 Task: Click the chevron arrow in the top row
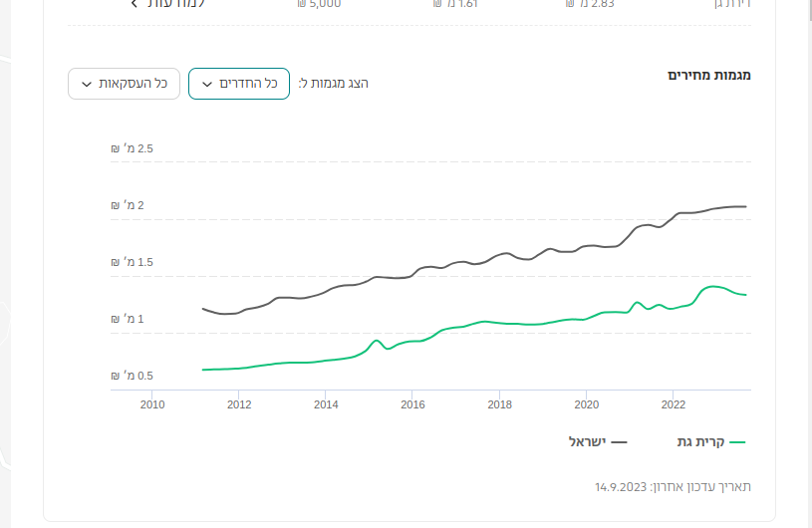(x=135, y=4)
